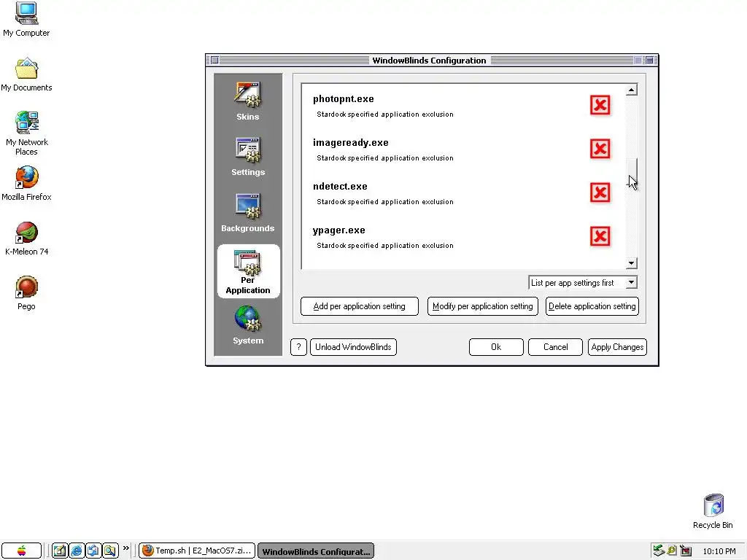
Task: Switch to Temp.sh Firefox taskbar window
Action: (x=197, y=551)
